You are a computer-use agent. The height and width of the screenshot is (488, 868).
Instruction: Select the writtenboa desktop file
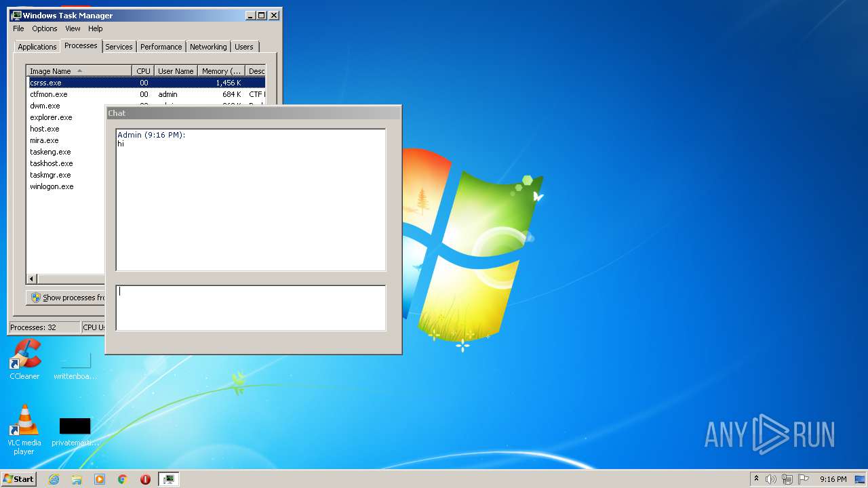click(x=75, y=366)
